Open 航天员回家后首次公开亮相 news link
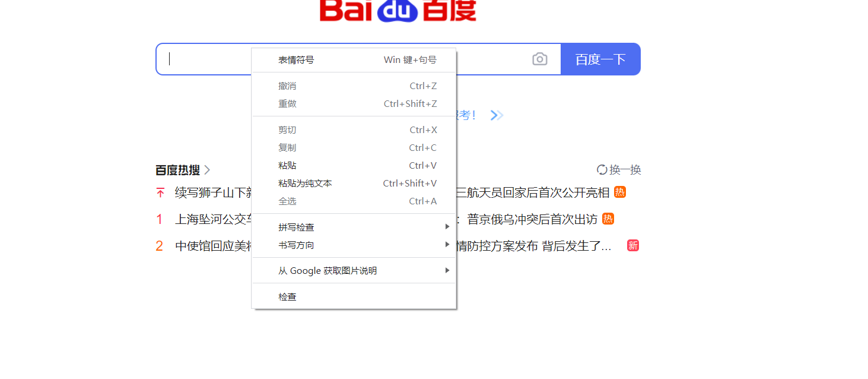 [x=533, y=192]
